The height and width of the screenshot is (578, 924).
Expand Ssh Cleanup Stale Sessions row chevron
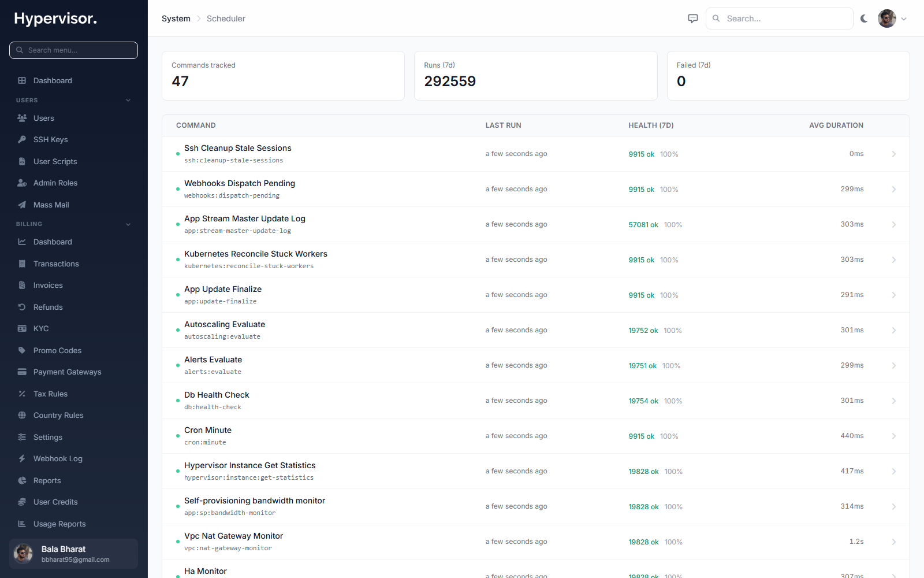tap(894, 154)
